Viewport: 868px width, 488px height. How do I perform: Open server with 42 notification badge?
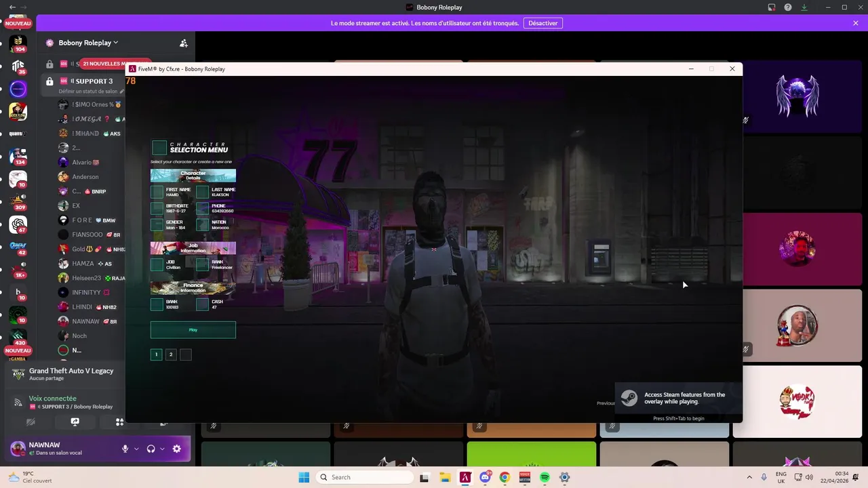[x=18, y=247]
